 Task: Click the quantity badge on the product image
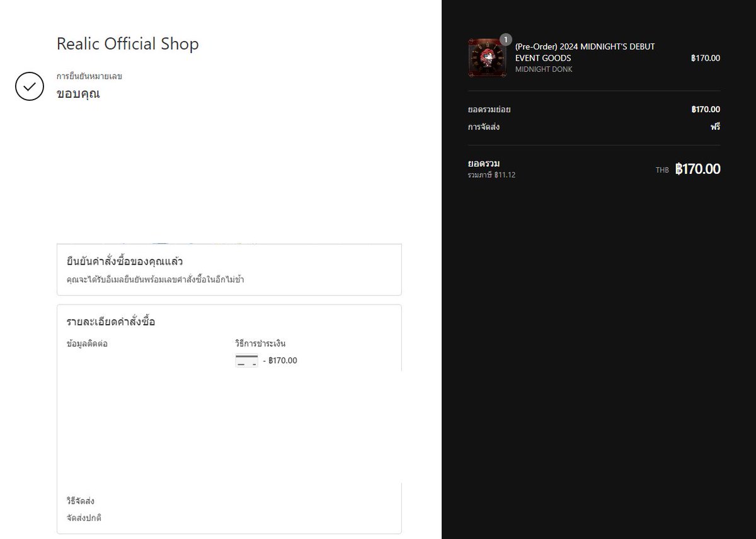[x=505, y=40]
